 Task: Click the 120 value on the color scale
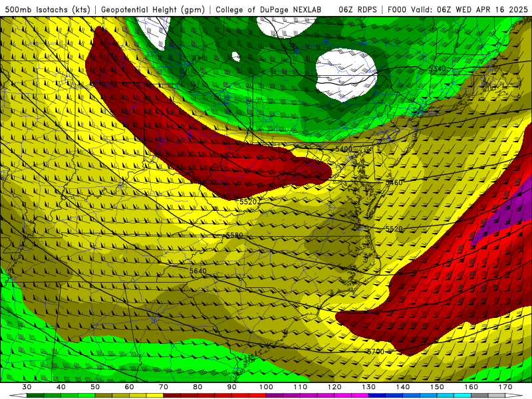(334, 387)
